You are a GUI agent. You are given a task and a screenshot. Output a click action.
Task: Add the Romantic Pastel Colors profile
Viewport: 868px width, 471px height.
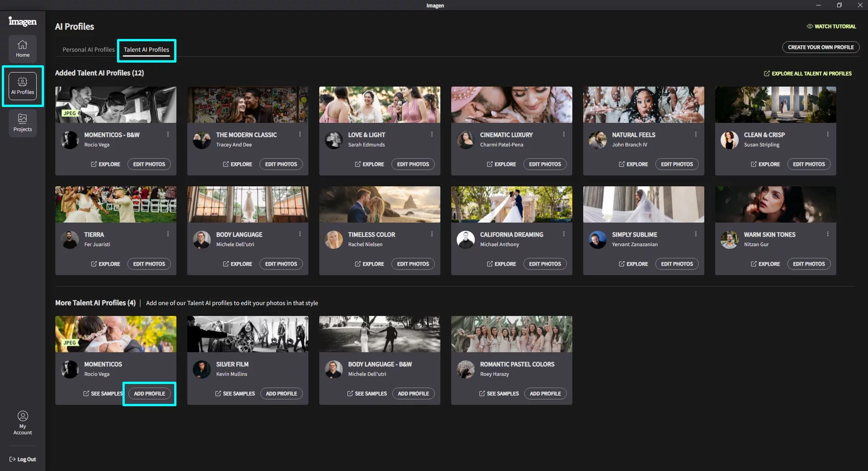click(x=545, y=393)
